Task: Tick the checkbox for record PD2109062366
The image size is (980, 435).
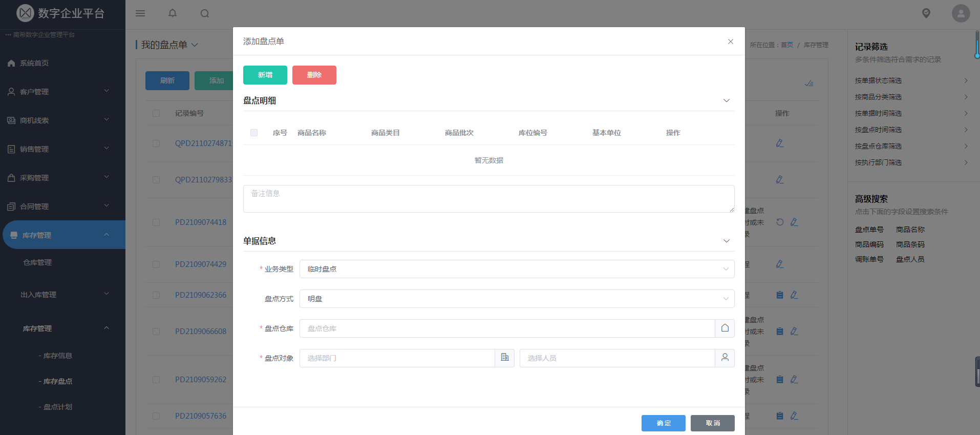Action: 156,295
